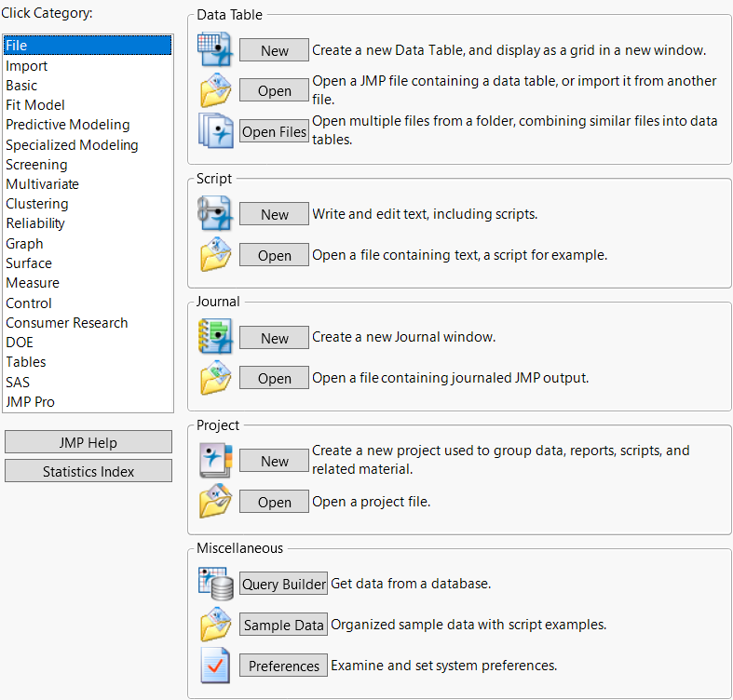Click the new Journal notebook icon
The image size is (733, 700).
point(215,336)
